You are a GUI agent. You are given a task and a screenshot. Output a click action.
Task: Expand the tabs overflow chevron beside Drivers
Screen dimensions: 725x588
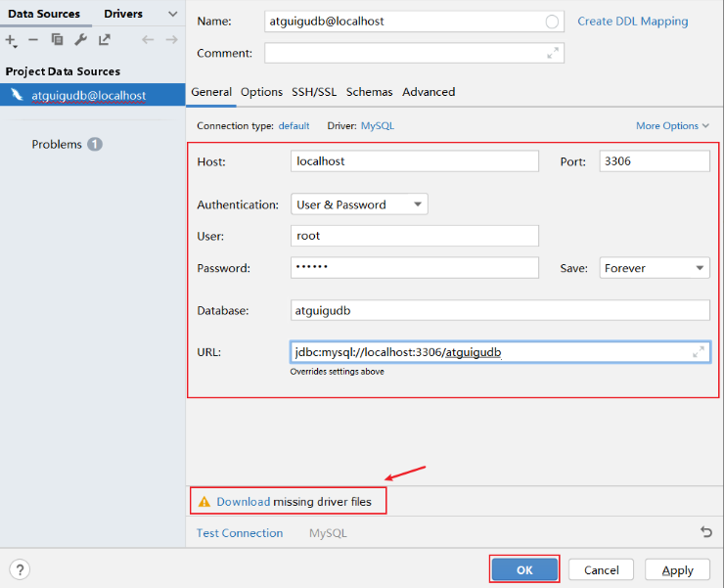click(173, 14)
